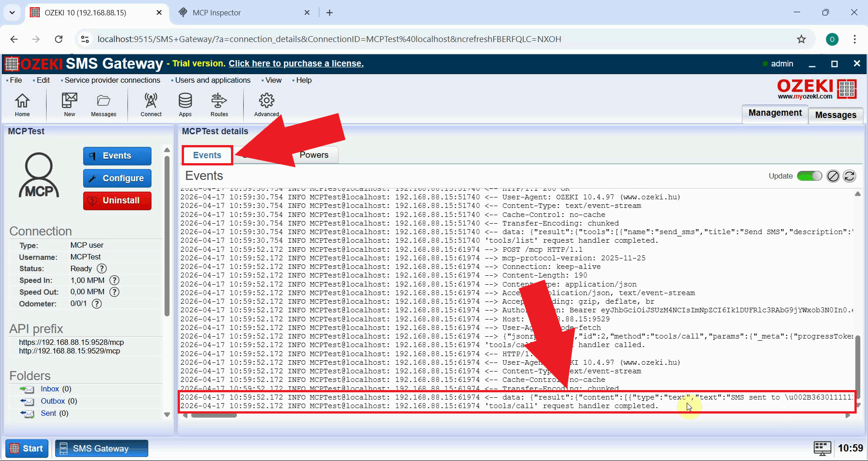
Task: Open the Inbox folder link
Action: point(50,389)
